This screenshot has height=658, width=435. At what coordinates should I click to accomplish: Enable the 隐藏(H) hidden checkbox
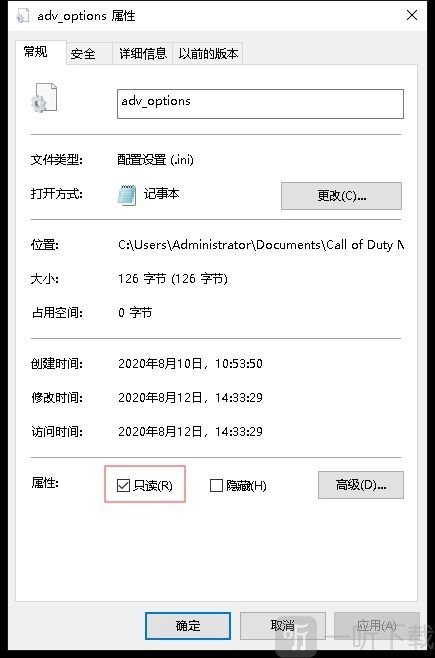216,486
